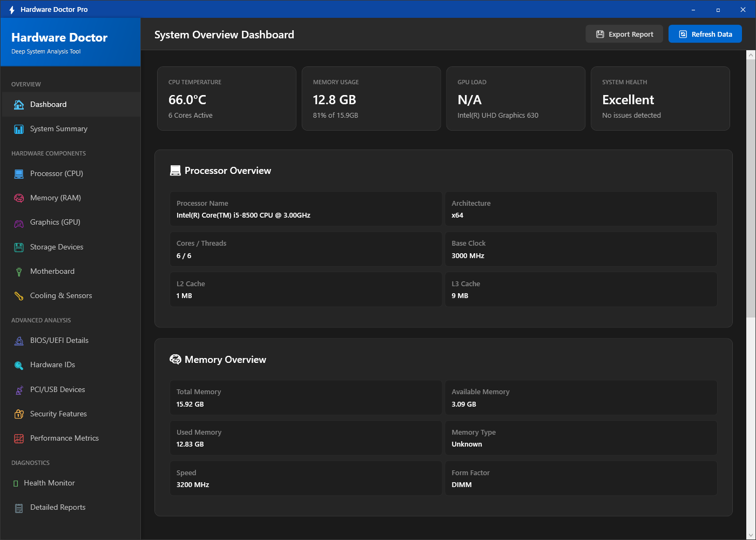
Task: Click the Motherboard plug icon
Action: pyautogui.click(x=19, y=272)
